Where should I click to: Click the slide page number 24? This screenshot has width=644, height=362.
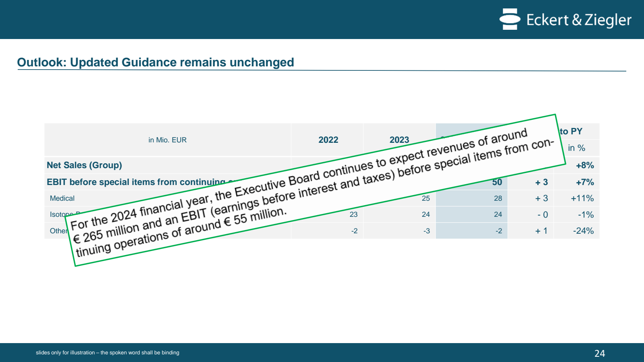point(600,354)
